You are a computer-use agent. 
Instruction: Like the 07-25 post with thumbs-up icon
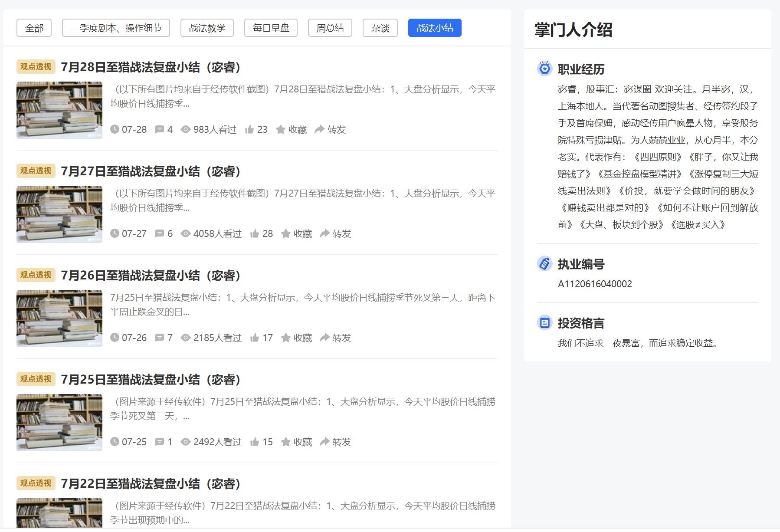[255, 442]
